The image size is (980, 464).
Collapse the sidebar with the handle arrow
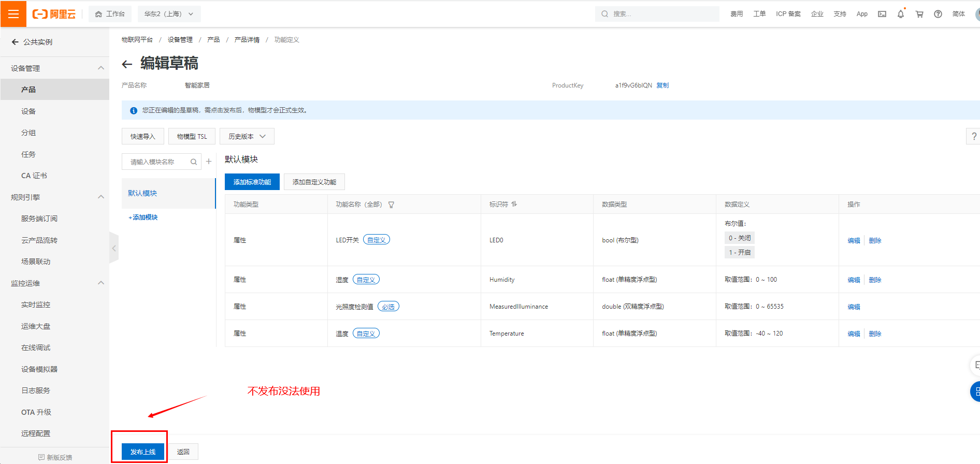click(114, 248)
